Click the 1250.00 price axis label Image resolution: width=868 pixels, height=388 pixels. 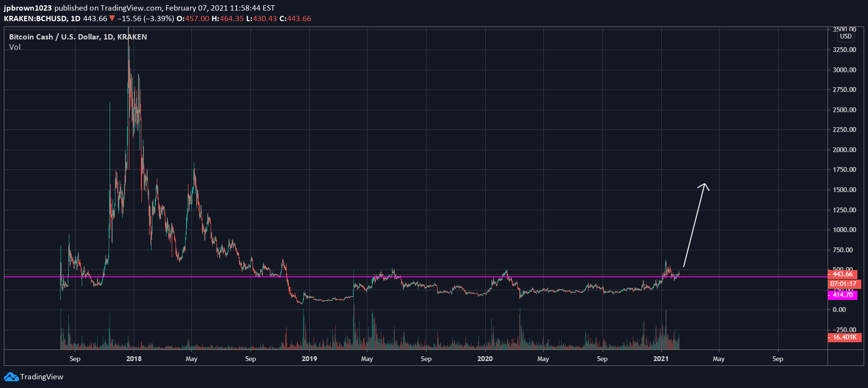tap(844, 210)
